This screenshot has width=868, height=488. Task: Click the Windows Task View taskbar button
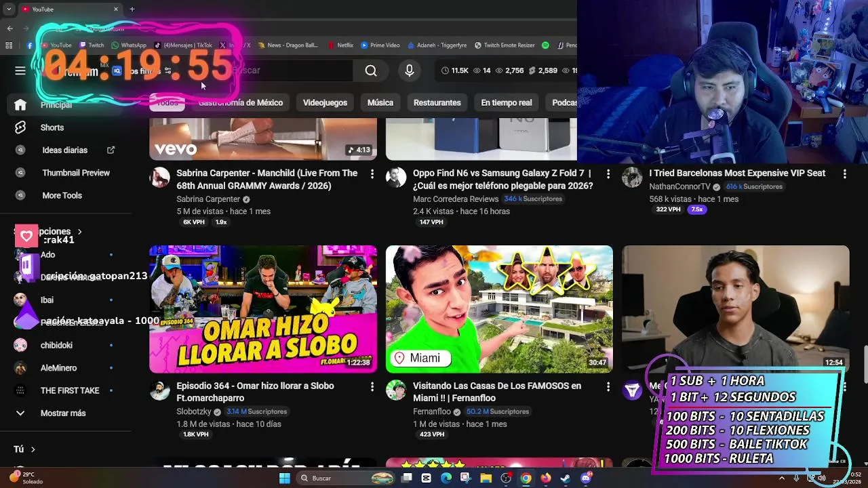point(406,478)
